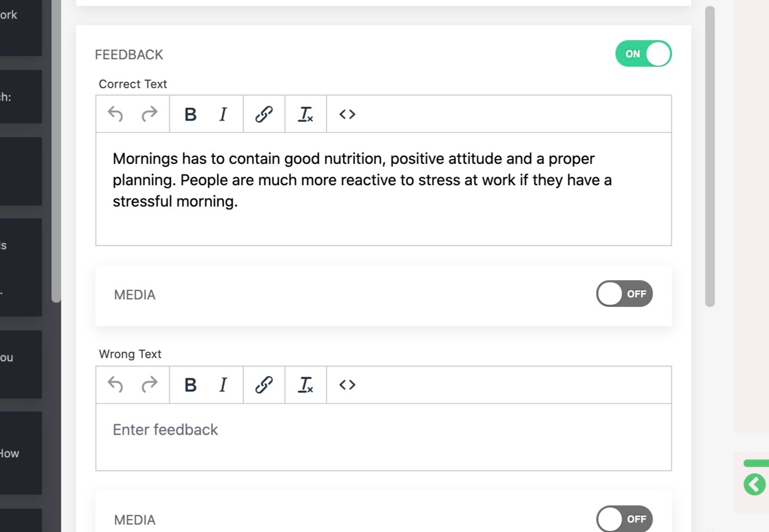Toggle bold in Correct Text toolbar

click(x=190, y=114)
